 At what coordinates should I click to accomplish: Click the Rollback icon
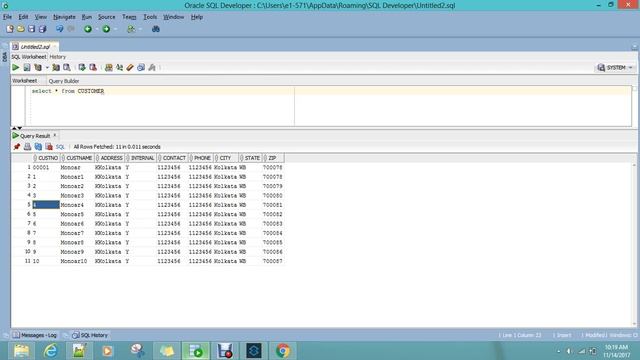93,67
